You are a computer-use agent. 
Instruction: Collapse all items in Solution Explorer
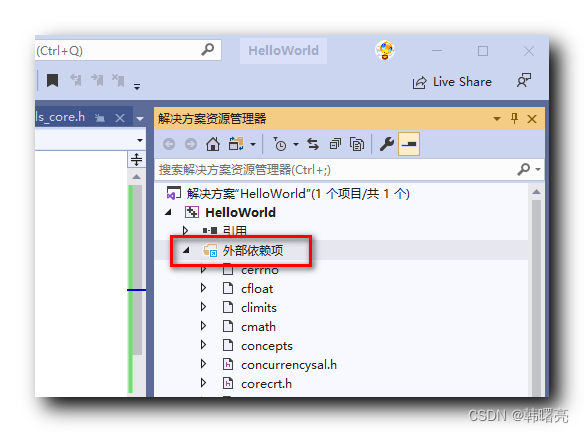(x=335, y=144)
